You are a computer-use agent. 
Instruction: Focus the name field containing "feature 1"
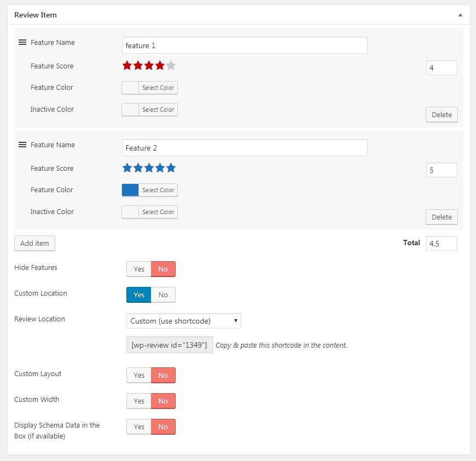pos(245,45)
